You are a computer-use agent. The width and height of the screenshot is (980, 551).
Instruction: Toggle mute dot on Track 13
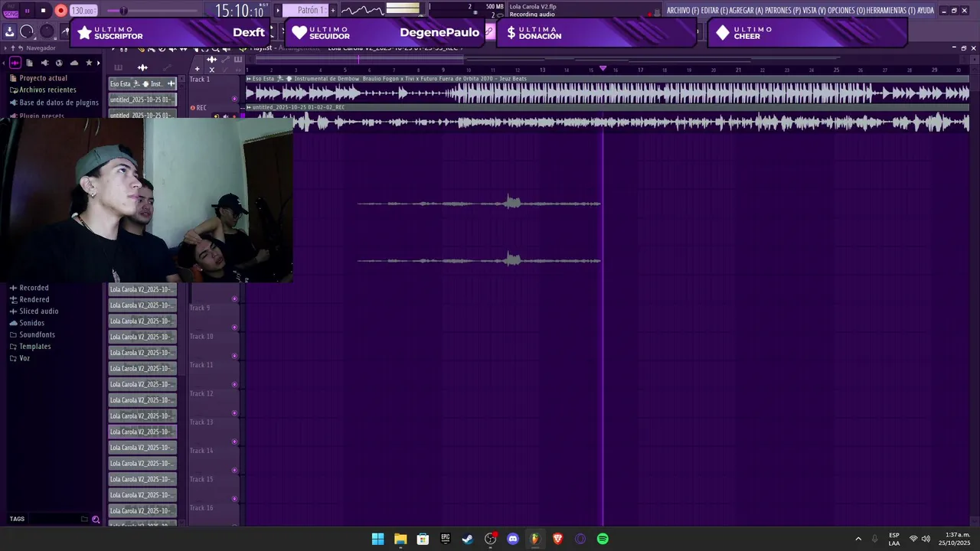pos(234,442)
